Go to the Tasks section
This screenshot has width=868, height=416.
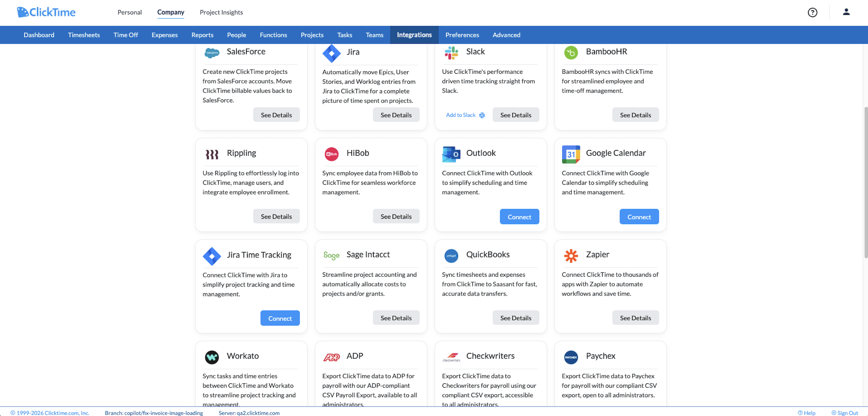tap(344, 35)
